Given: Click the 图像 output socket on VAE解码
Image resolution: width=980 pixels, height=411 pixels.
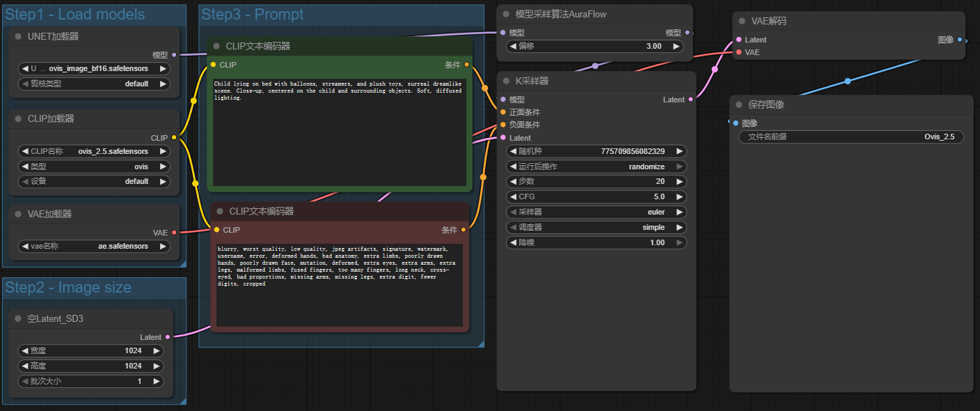Looking at the screenshot, I should click(x=960, y=40).
